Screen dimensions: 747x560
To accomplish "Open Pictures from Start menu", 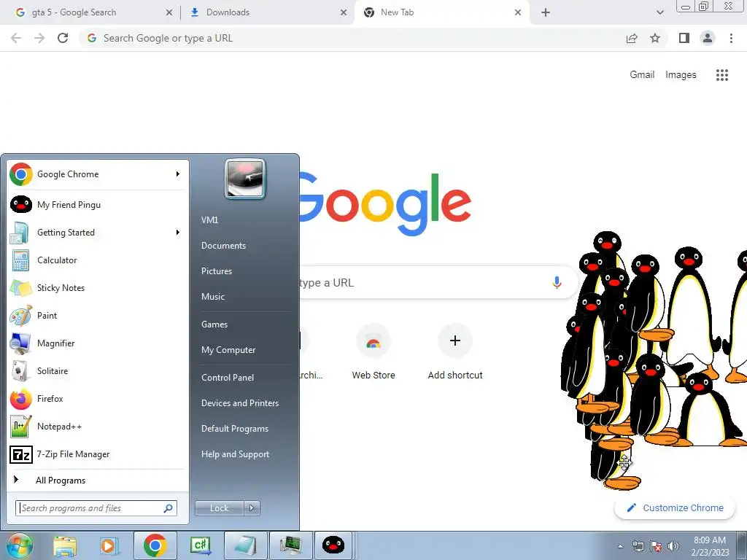I will (x=217, y=271).
